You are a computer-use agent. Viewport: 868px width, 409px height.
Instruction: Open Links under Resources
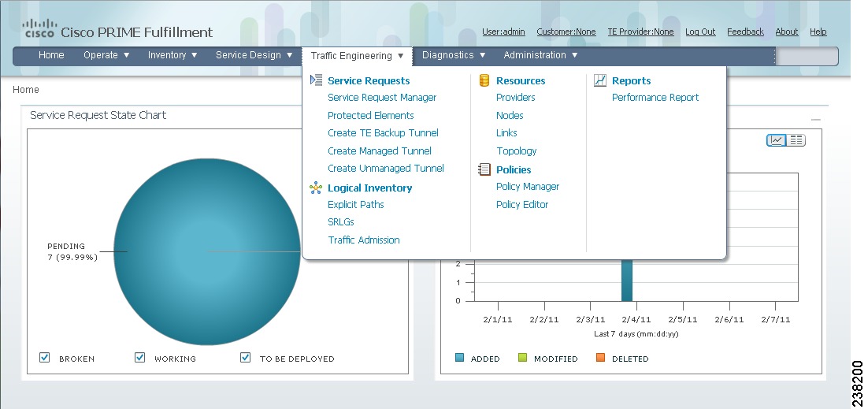[506, 133]
